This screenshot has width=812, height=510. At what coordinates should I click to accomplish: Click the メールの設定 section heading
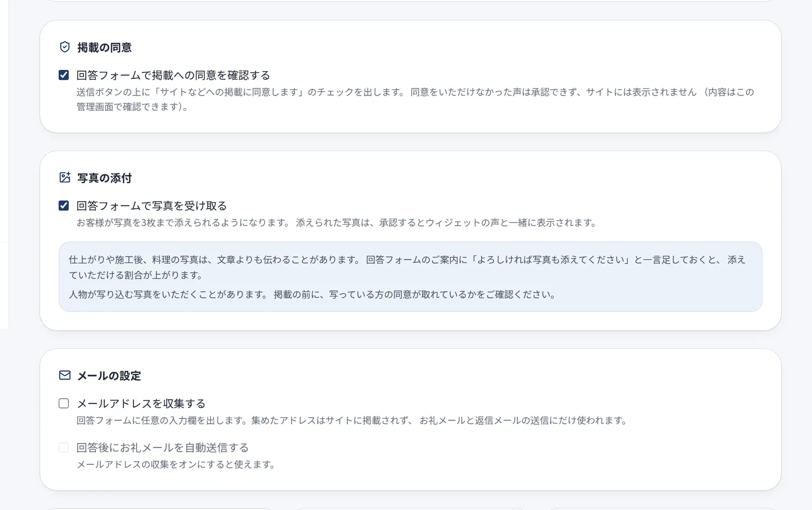click(109, 376)
